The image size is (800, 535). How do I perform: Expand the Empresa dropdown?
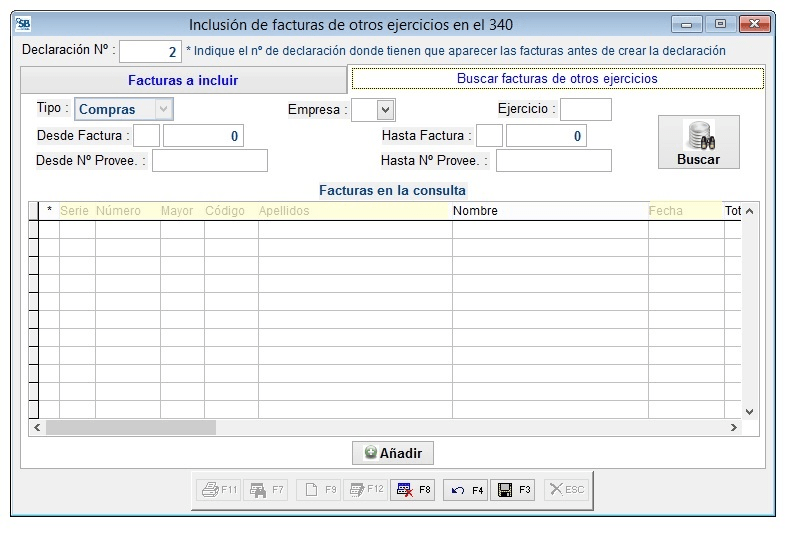pos(385,110)
